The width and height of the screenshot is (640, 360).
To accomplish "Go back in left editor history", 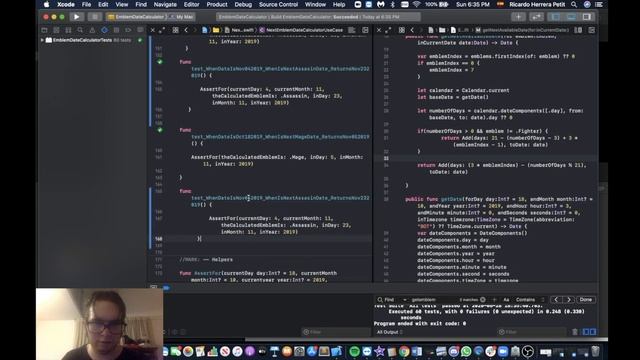I will coord(186,30).
